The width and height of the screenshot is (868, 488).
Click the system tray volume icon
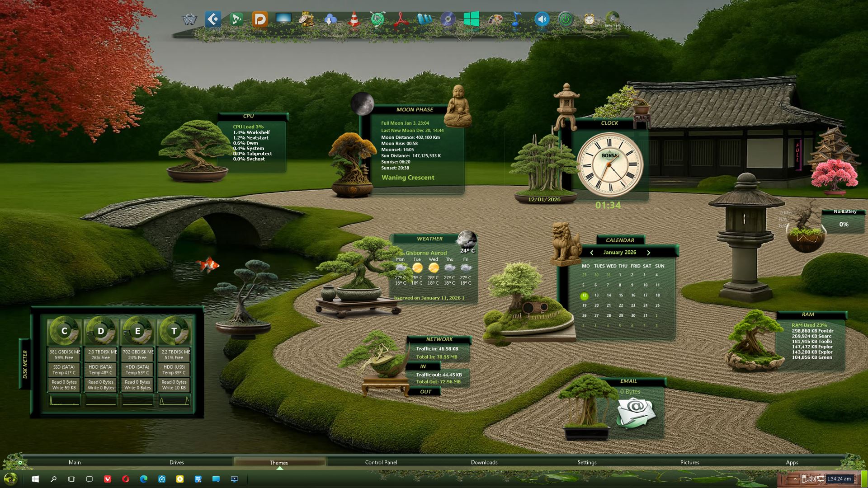tap(811, 479)
